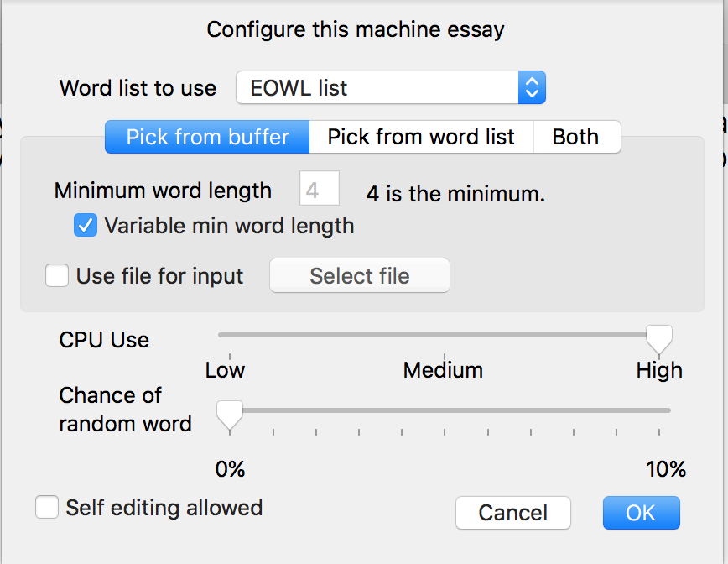This screenshot has height=564, width=728.
Task: Click the middle tick of random word slider
Action: [x=445, y=410]
